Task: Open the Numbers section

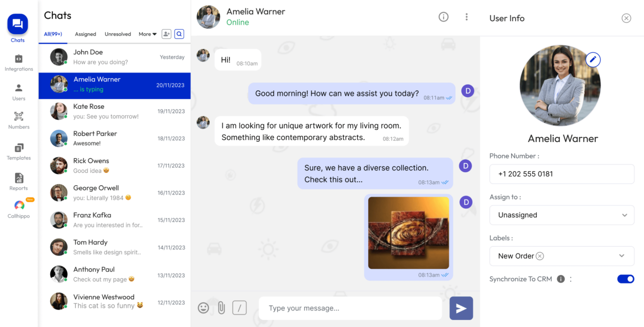Action: click(x=19, y=121)
